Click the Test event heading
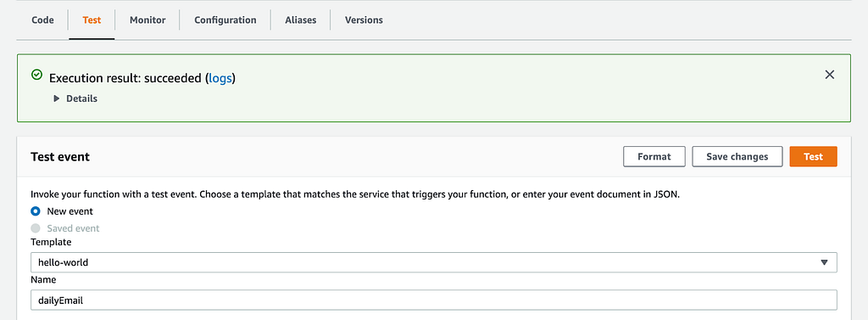The width and height of the screenshot is (868, 320). pyautogui.click(x=60, y=157)
